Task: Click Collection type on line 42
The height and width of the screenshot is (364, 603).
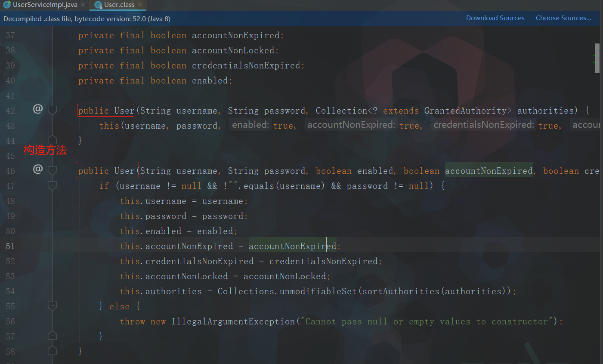Action: click(x=341, y=111)
